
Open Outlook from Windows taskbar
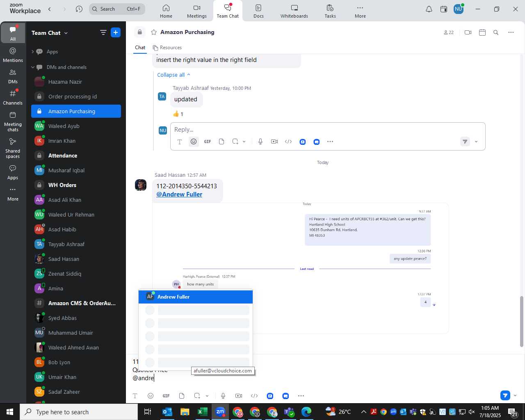tap(167, 412)
